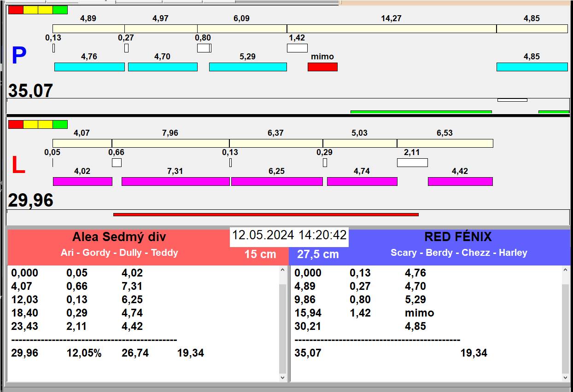
Task: Click the 23,43 value in the left results list
Action: pyautogui.click(x=24, y=327)
